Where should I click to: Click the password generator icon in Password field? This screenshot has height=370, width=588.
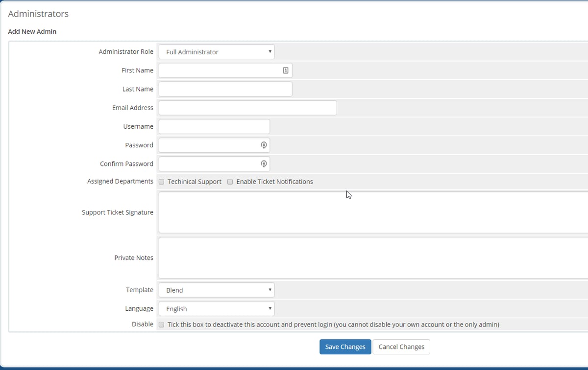(263, 145)
